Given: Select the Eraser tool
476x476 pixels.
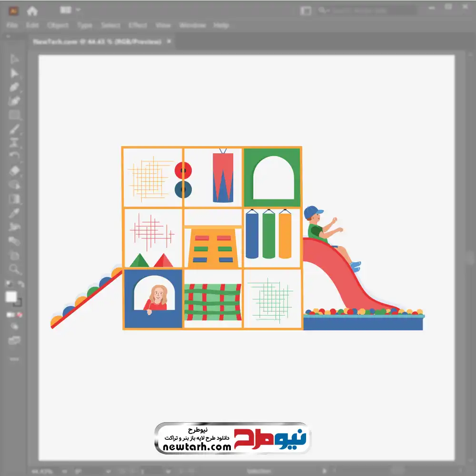Looking at the screenshot, I should (14, 171).
